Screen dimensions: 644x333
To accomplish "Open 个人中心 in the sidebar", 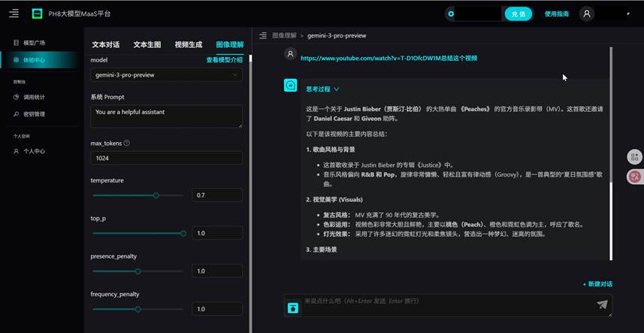I will [34, 151].
